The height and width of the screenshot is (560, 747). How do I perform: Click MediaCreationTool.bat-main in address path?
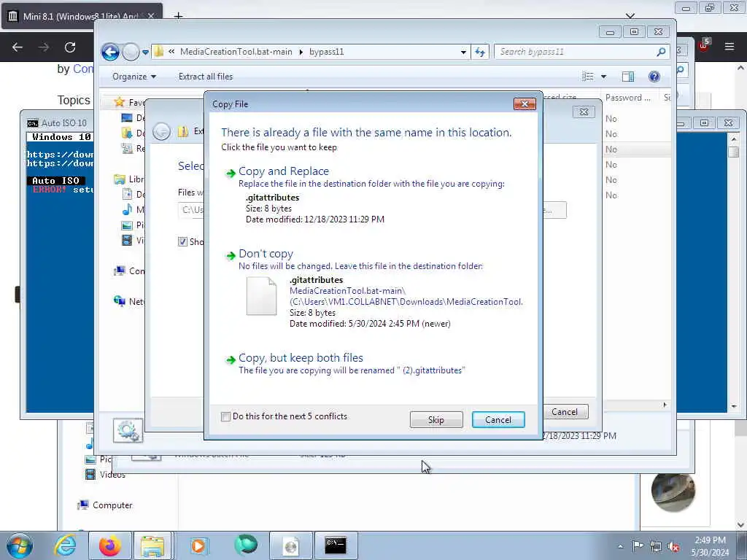point(236,52)
